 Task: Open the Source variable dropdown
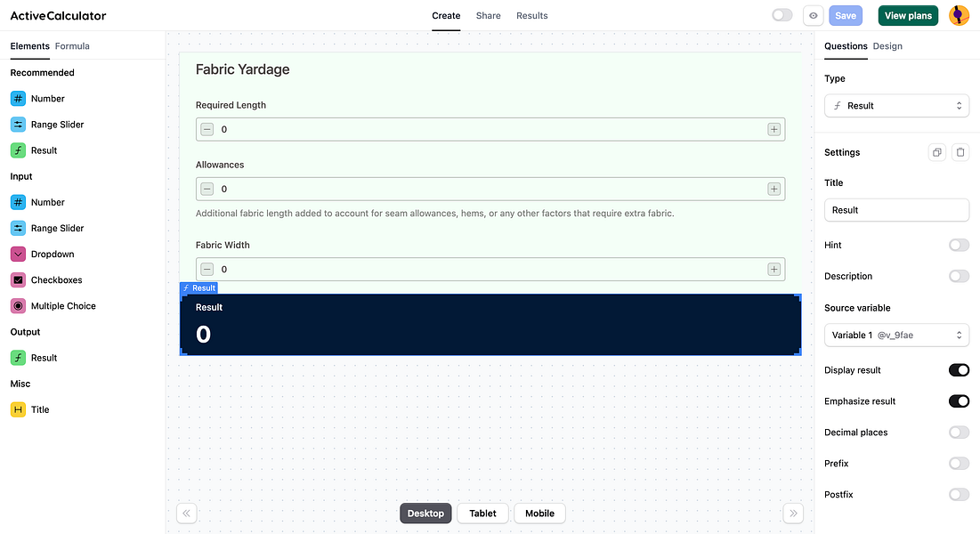point(896,335)
